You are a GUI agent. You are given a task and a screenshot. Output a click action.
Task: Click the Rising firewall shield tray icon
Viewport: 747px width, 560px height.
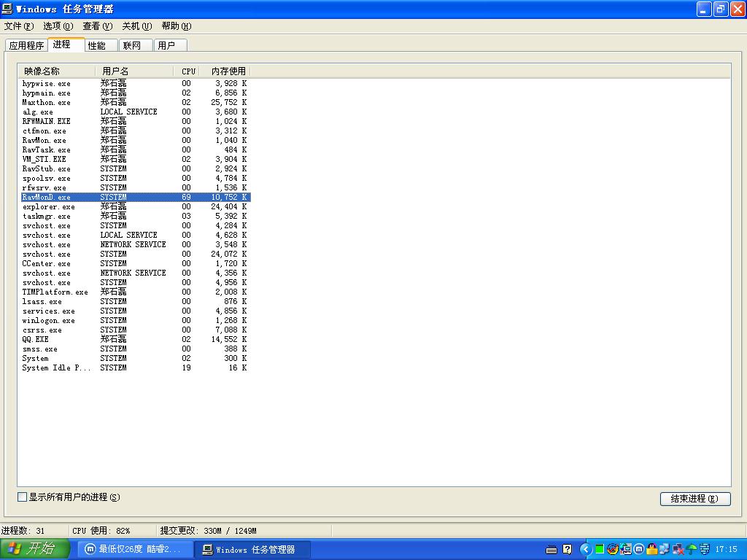705,549
